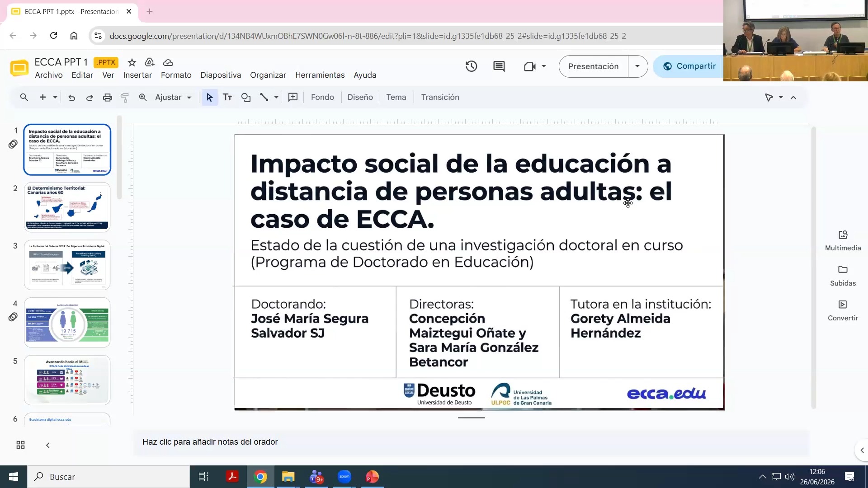The image size is (868, 488).
Task: Open the Archivo menu
Action: click(x=49, y=75)
